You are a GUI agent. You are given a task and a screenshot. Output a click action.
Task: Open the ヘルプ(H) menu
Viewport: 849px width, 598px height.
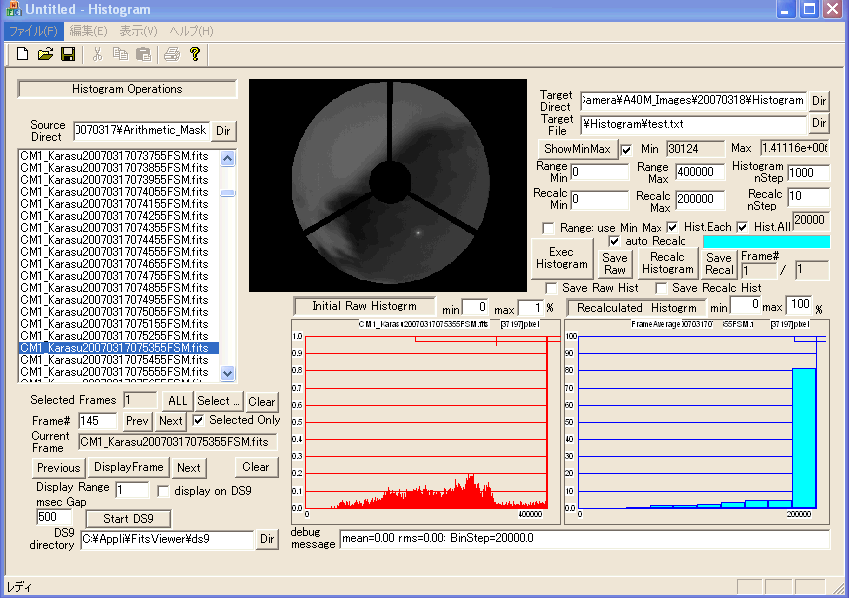(x=189, y=31)
